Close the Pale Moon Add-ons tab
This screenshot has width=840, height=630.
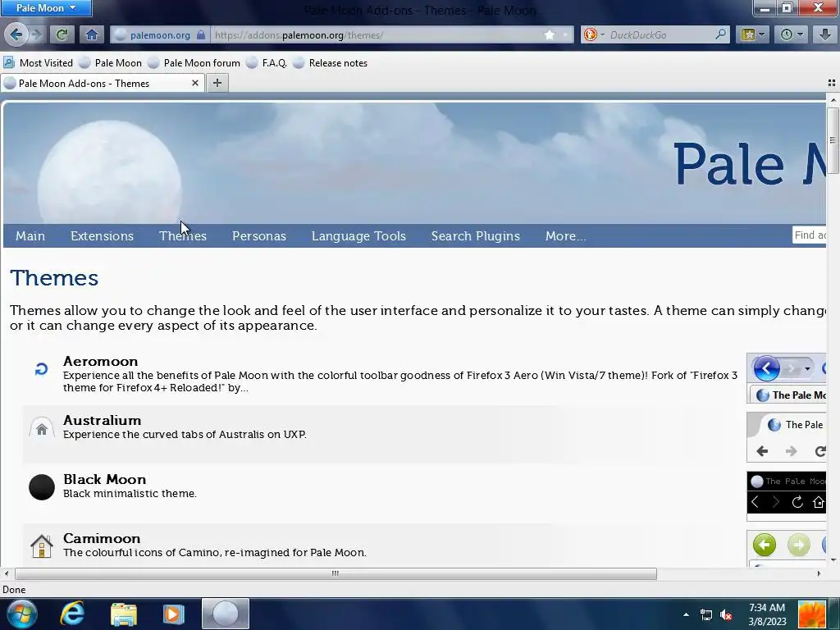[x=195, y=83]
